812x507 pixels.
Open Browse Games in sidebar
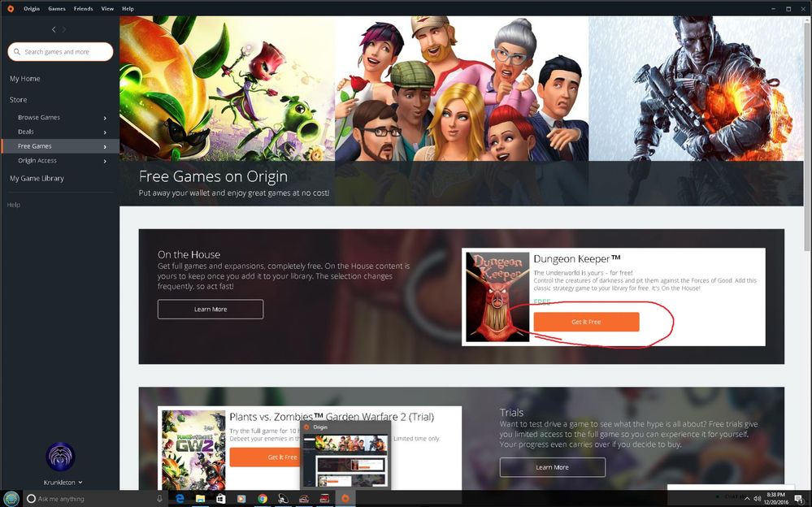(x=39, y=118)
